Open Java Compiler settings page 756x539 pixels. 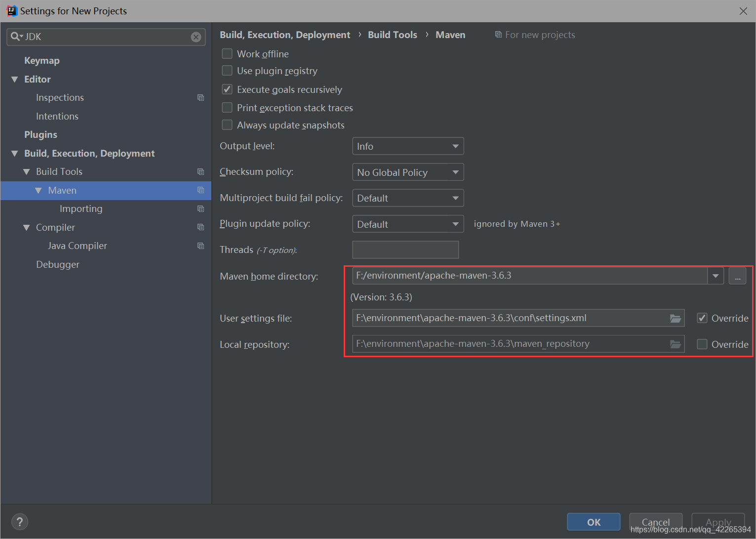tap(78, 246)
